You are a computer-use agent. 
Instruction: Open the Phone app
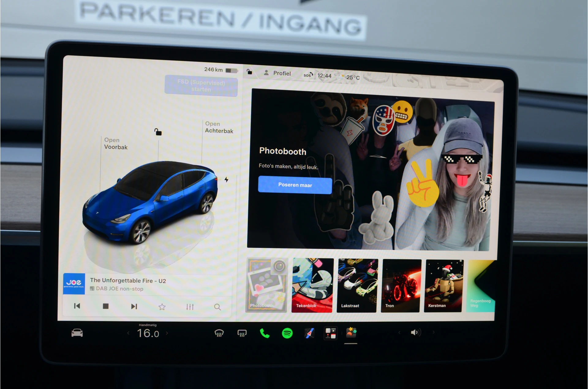(x=265, y=333)
